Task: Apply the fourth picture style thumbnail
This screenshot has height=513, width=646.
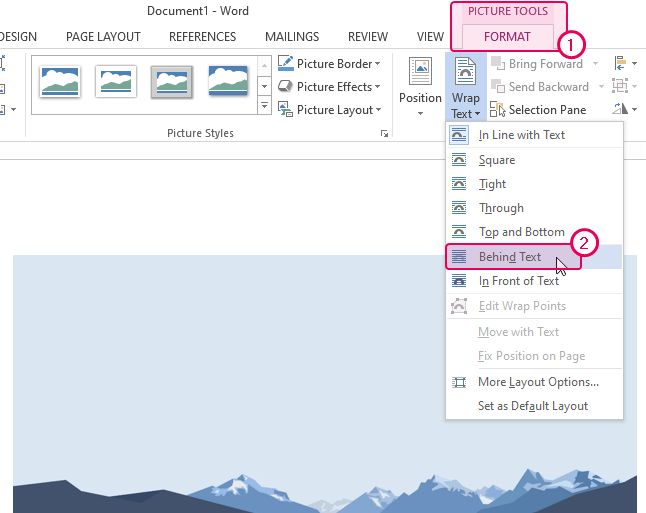Action: click(x=228, y=81)
